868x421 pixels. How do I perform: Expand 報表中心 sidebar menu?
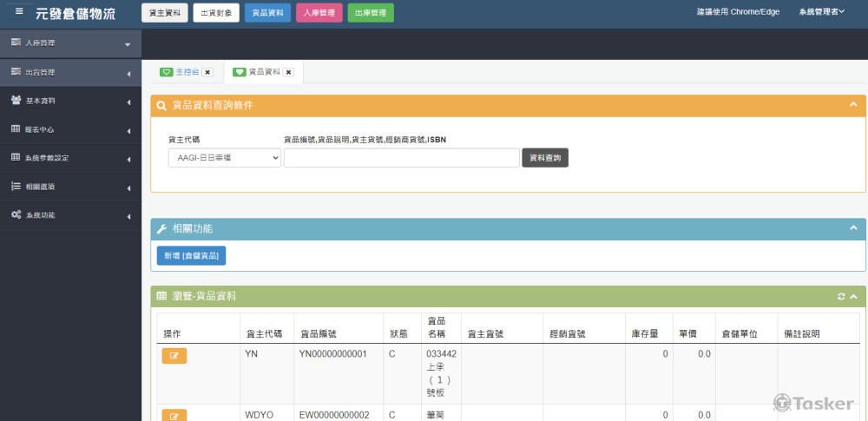click(x=69, y=129)
